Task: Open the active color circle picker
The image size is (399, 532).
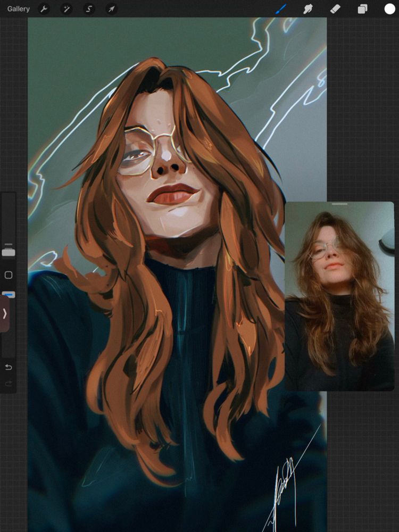Action: 389,9
